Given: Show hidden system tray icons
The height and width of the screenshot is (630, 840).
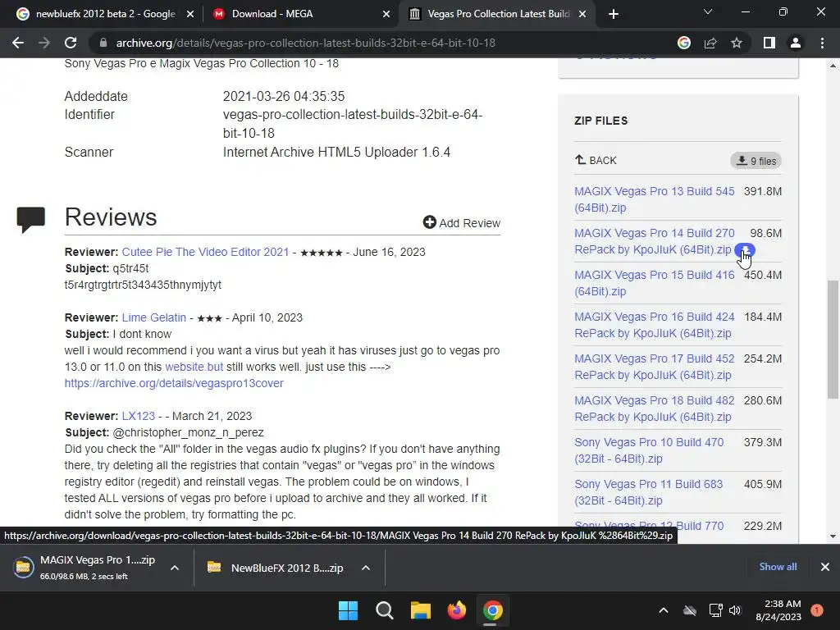Looking at the screenshot, I should (x=663, y=610).
